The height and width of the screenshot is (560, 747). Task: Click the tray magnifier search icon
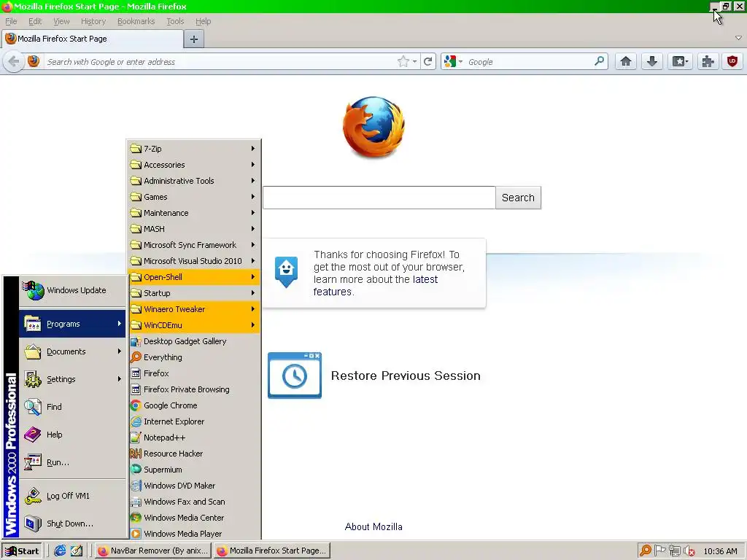pos(646,551)
